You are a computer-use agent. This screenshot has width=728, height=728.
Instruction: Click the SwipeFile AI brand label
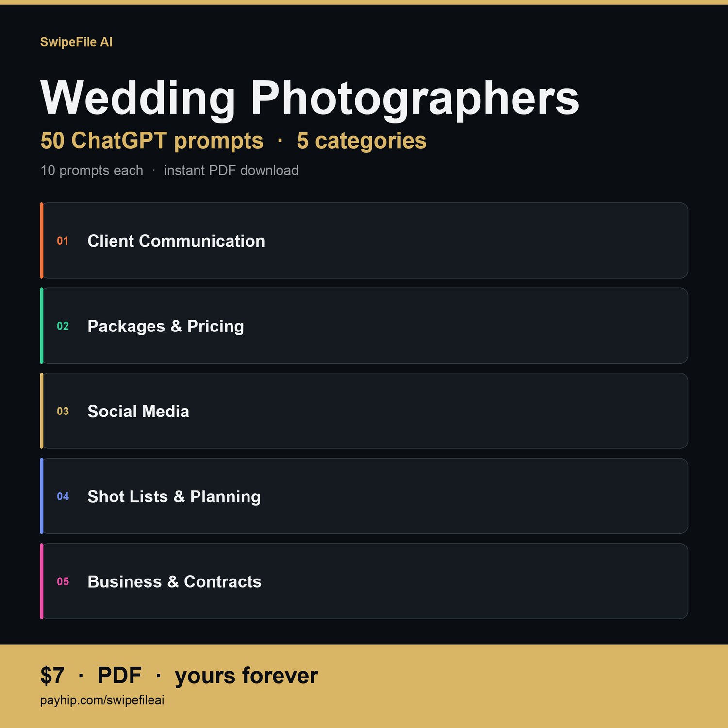(x=76, y=42)
